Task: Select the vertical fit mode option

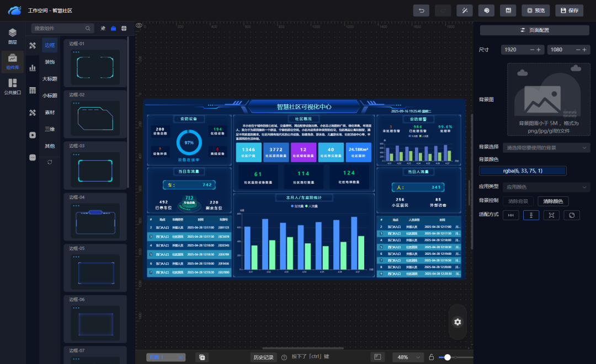Action: click(x=531, y=215)
